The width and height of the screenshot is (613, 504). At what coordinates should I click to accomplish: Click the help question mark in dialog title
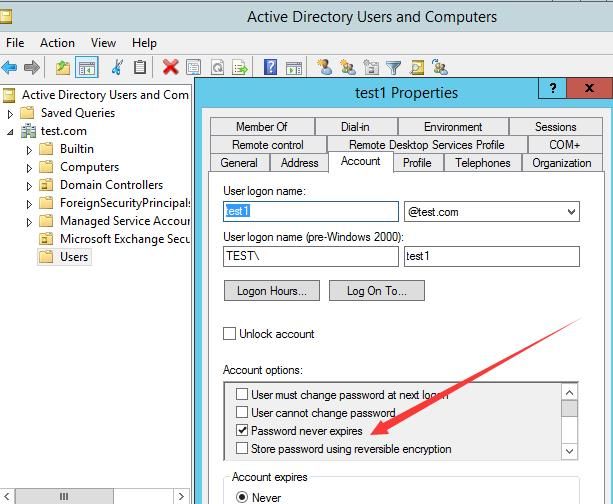coord(552,88)
